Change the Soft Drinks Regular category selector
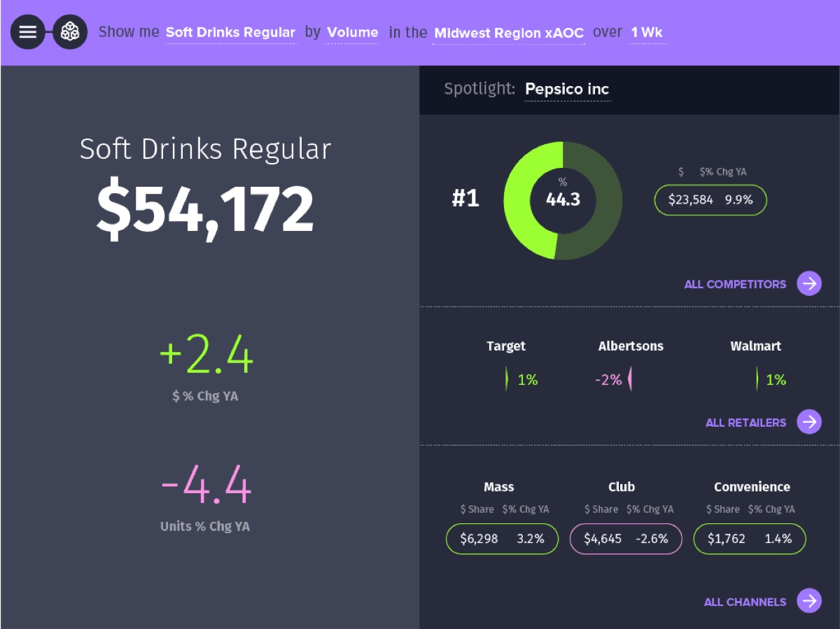The image size is (840, 629). (231, 32)
